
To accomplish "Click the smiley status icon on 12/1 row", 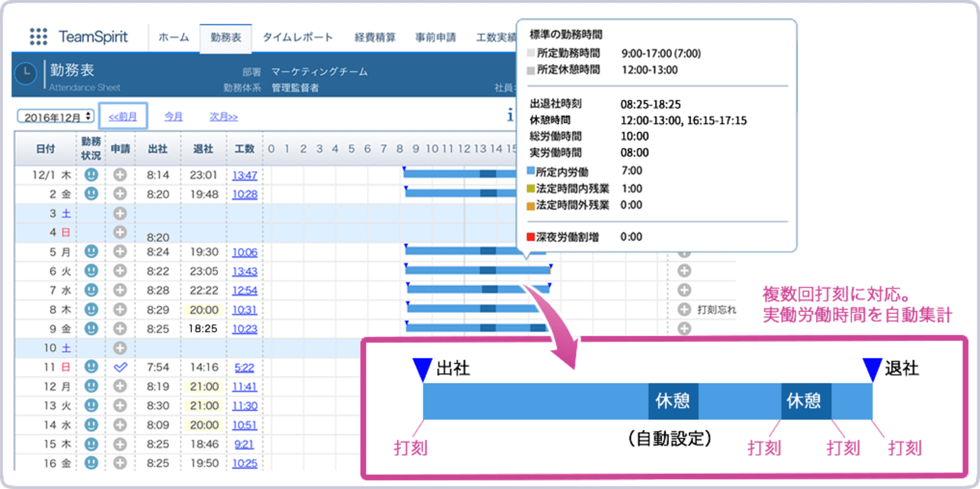I will 90,176.
